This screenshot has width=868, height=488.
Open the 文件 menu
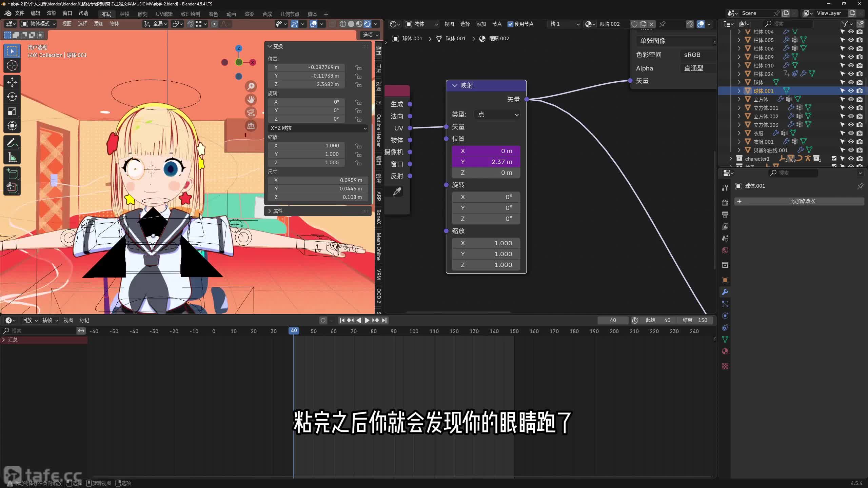[19, 13]
